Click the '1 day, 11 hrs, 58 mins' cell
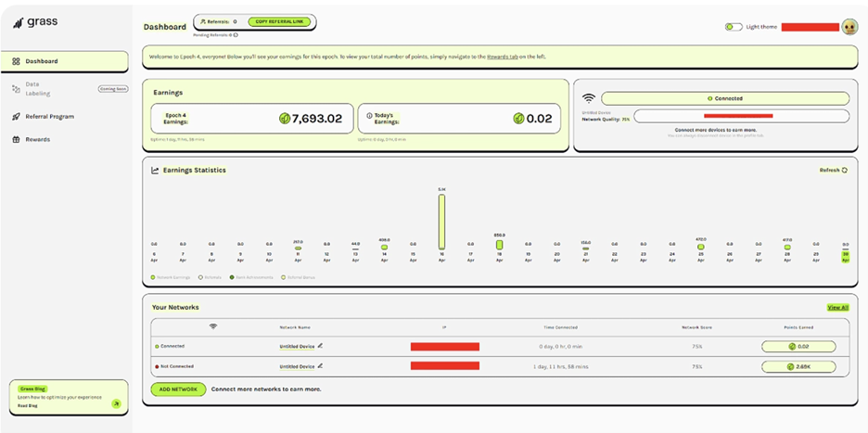This screenshot has width=868, height=433. [561, 366]
